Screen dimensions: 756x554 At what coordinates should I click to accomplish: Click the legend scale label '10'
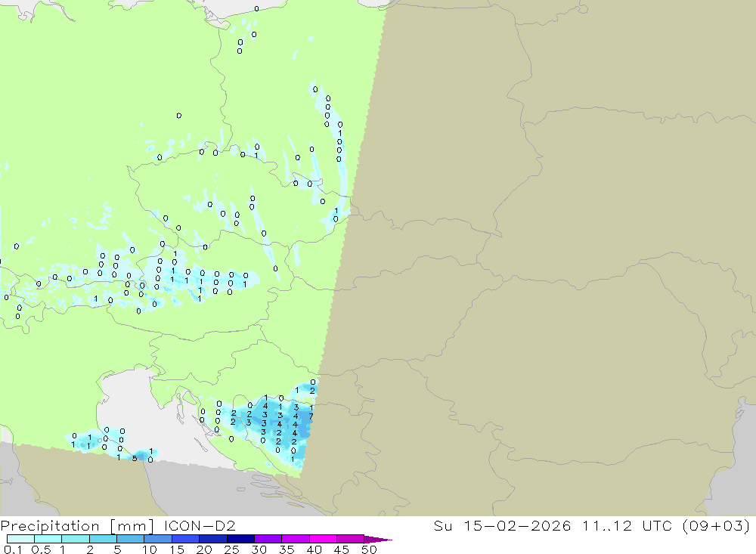point(150,549)
